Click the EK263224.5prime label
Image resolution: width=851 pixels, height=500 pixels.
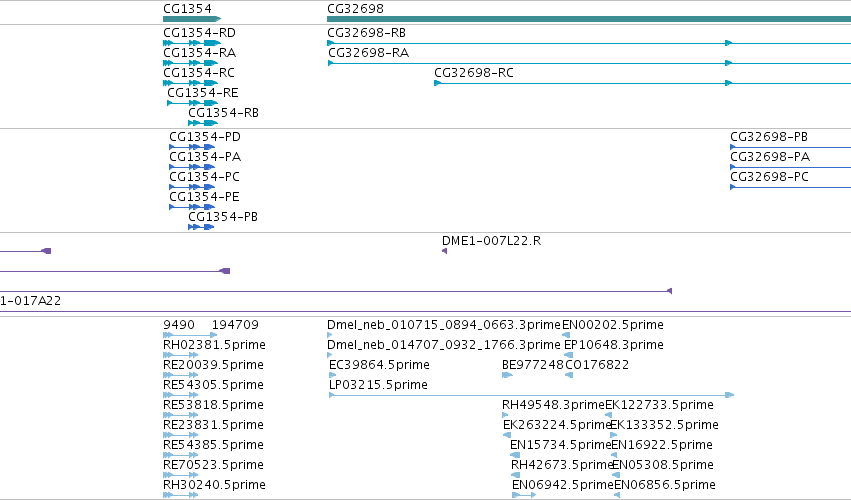[557, 426]
